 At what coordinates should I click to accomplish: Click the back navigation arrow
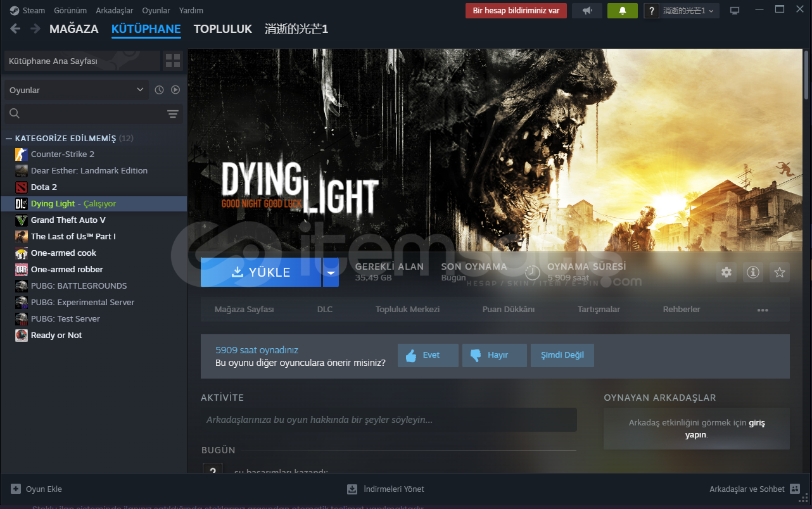click(15, 29)
